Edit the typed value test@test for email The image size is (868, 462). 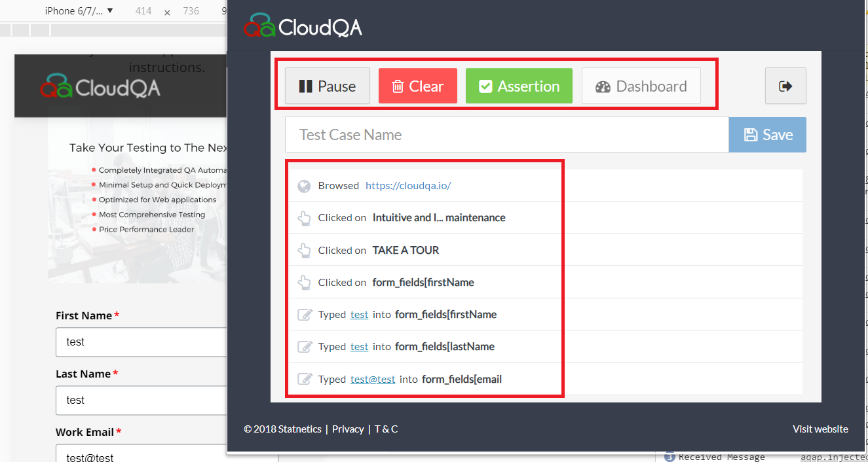373,379
